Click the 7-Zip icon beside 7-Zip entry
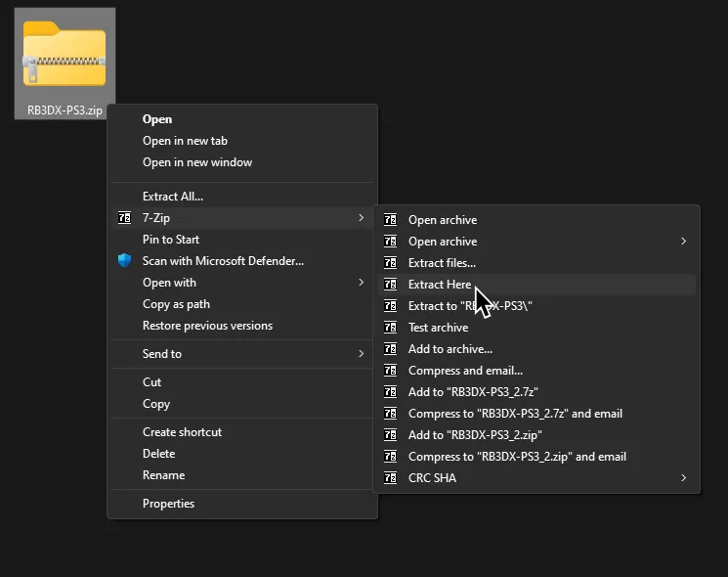Viewport: 728px width, 577px height. (x=124, y=217)
